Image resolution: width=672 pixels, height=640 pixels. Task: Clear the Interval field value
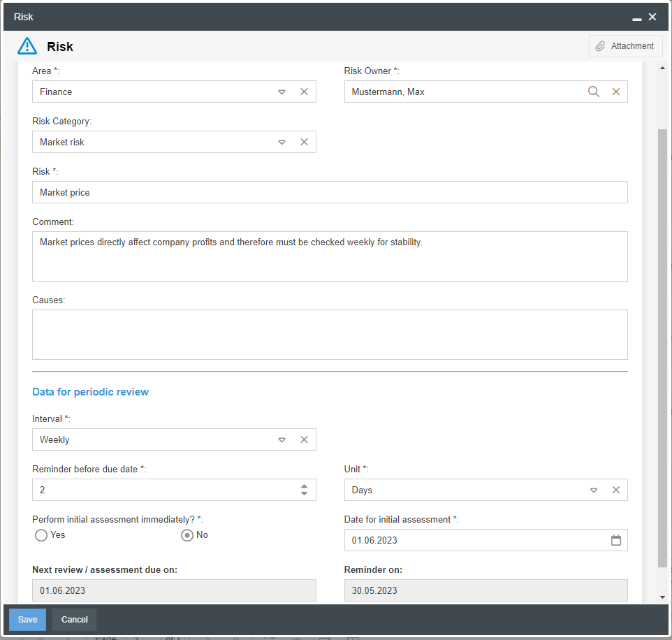pyautogui.click(x=305, y=439)
